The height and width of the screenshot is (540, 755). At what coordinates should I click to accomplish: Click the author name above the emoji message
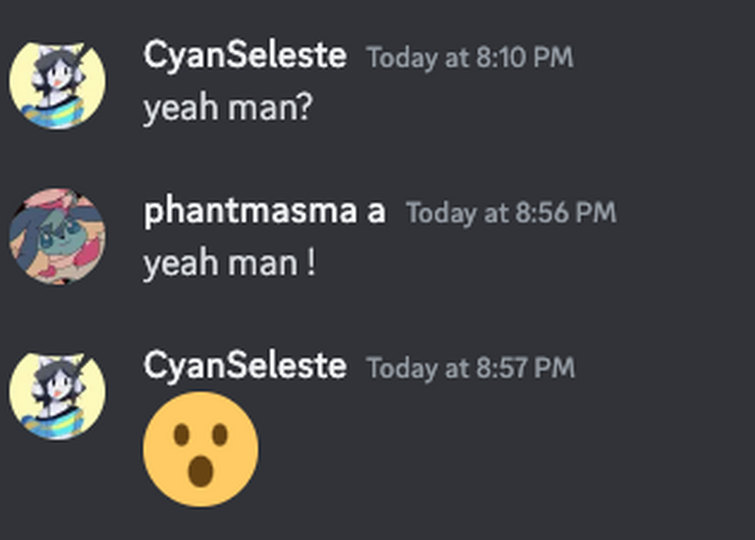click(x=245, y=366)
